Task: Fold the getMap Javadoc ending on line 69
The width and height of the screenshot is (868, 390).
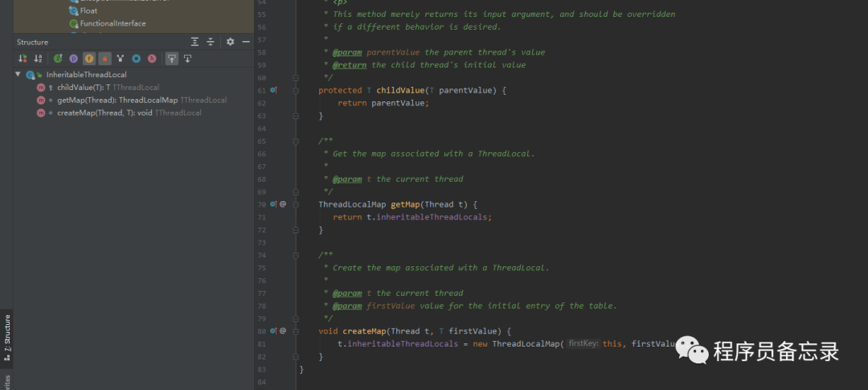Action: (296, 191)
